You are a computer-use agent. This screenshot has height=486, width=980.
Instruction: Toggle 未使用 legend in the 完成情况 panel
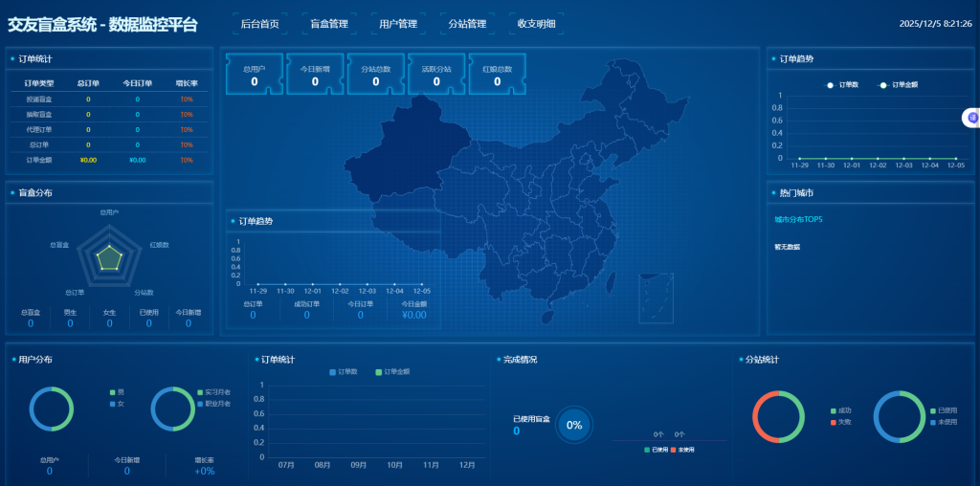(682, 450)
